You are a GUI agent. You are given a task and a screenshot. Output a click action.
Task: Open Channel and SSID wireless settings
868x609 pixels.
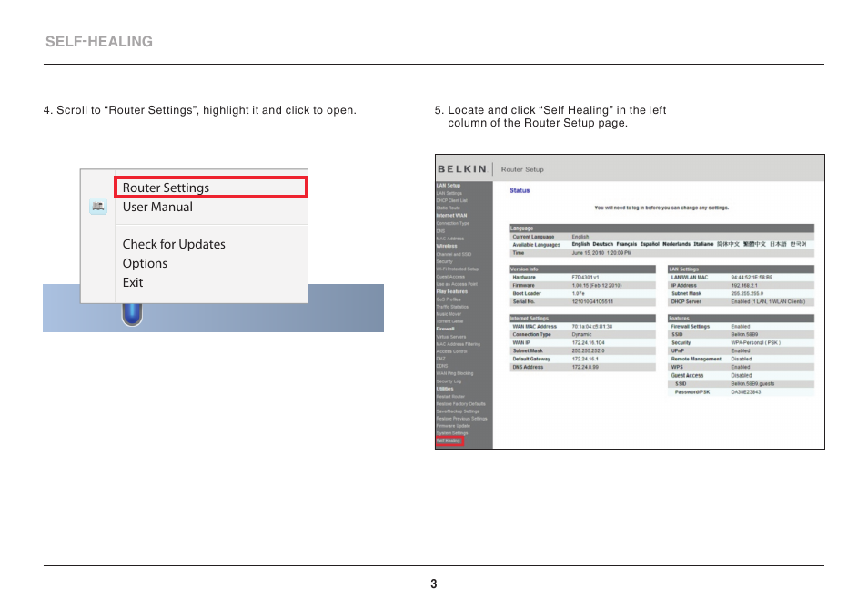(454, 254)
